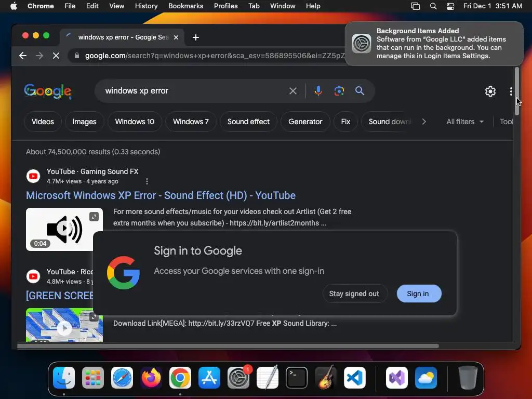Show more filter chips with right chevron
The image size is (532, 399).
[424, 122]
